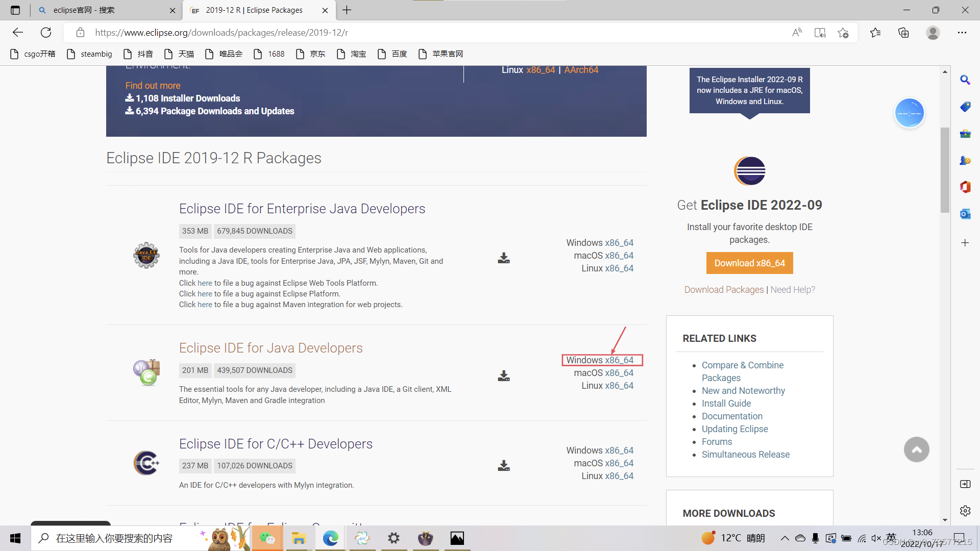This screenshot has height=551, width=980.
Task: Open the Collections icon
Action: 903,33
